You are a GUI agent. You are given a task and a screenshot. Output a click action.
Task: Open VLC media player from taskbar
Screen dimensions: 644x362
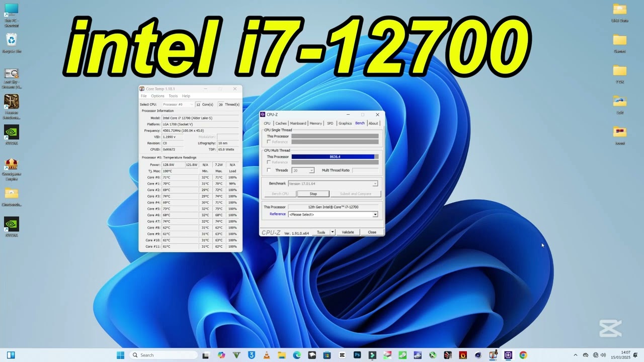(267, 355)
